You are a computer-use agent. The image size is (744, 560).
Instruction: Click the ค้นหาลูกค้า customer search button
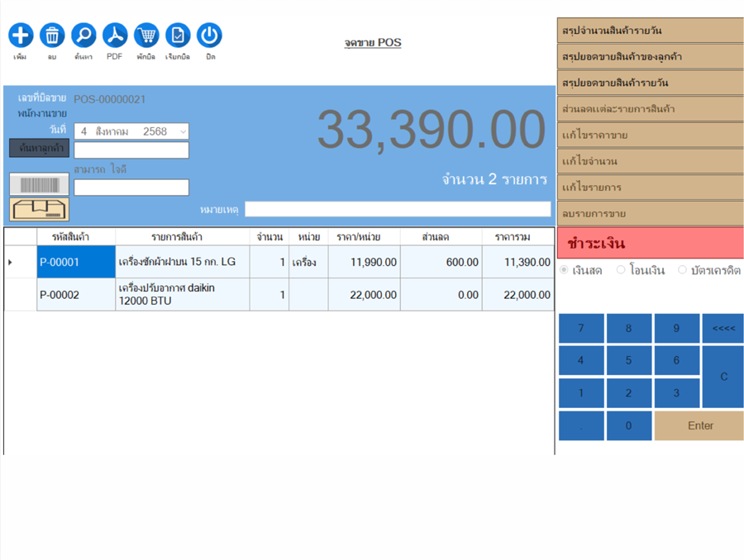click(x=39, y=148)
